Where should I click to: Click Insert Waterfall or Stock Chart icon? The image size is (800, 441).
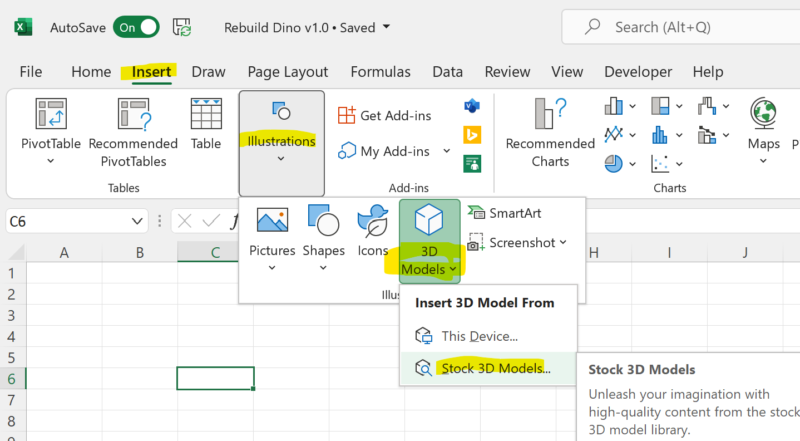(707, 106)
